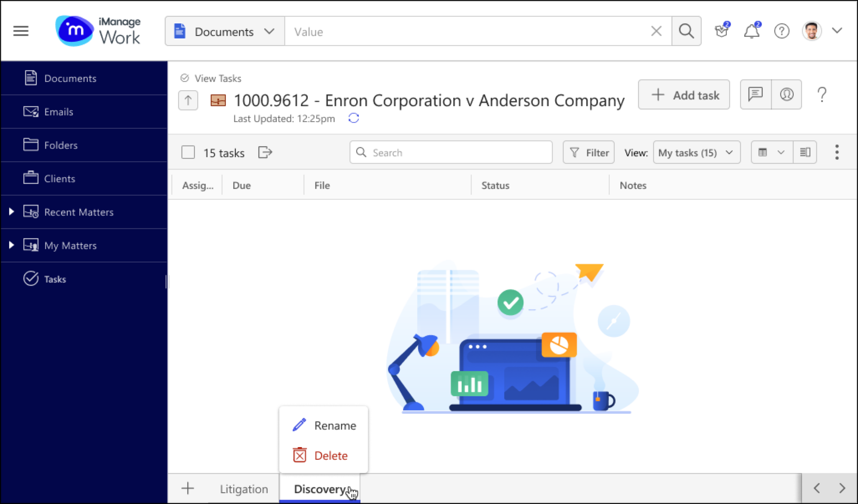858x504 pixels.
Task: Toggle the select all tasks checkbox
Action: (189, 153)
